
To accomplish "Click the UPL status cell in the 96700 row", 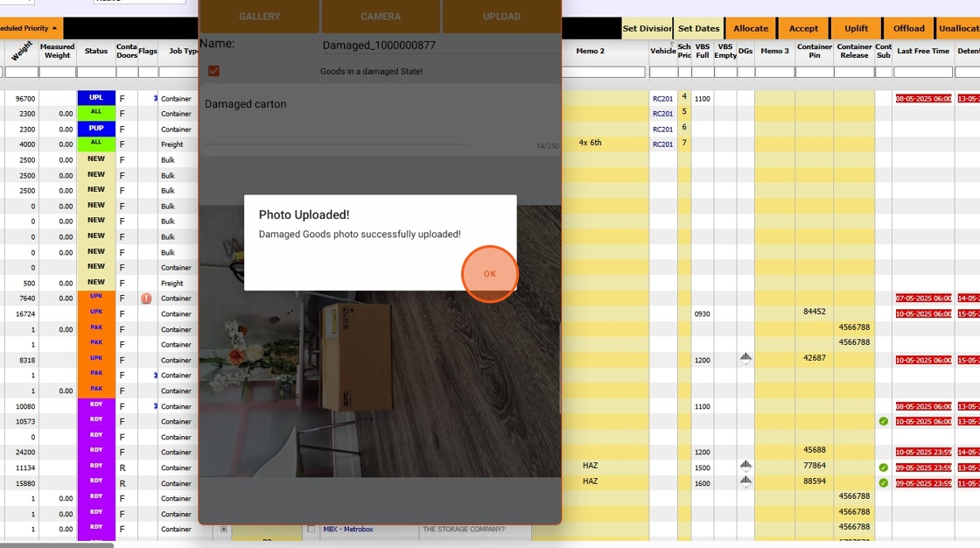I will click(96, 97).
